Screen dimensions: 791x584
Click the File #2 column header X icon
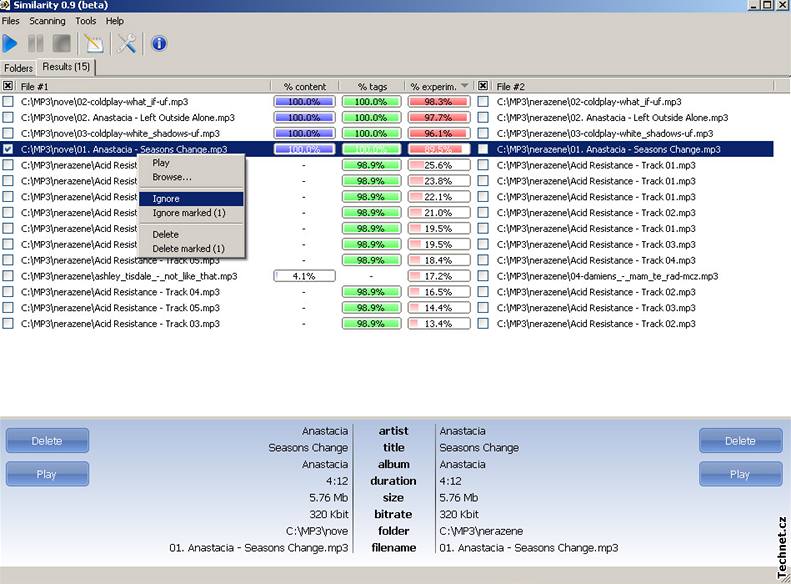click(x=484, y=86)
